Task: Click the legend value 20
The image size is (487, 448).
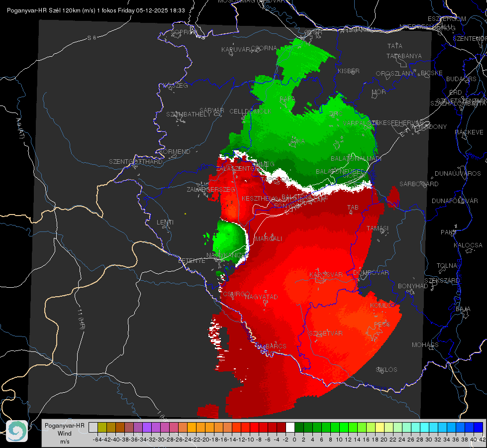Action: [x=384, y=440]
